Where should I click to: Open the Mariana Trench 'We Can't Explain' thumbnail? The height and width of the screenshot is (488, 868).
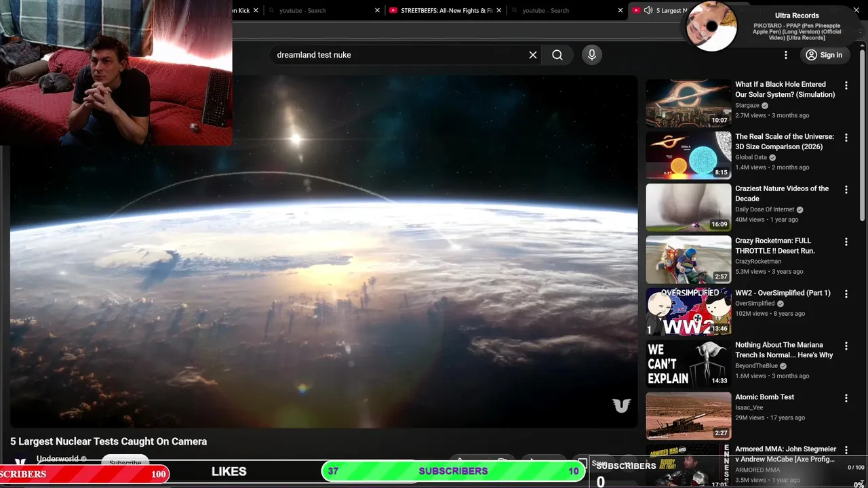688,364
